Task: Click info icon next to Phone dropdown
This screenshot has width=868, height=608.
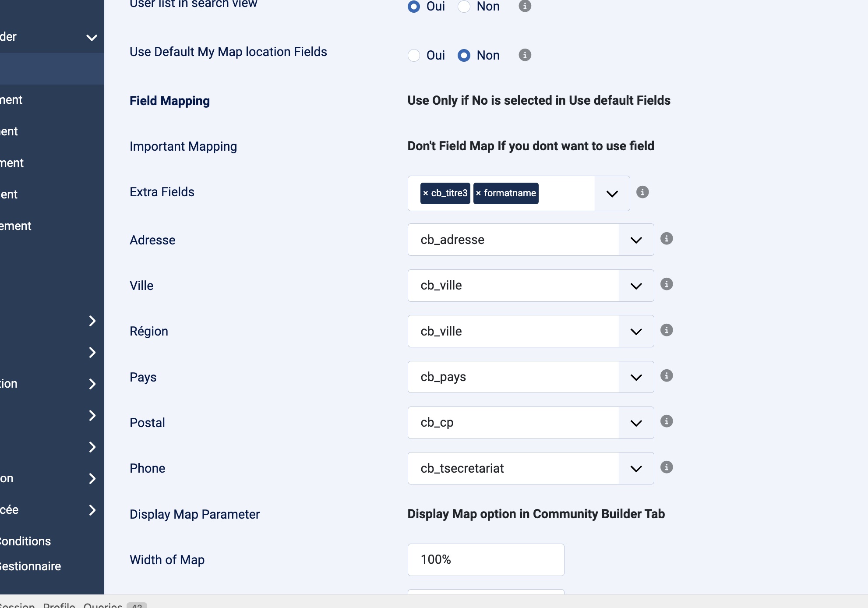Action: [x=666, y=467]
